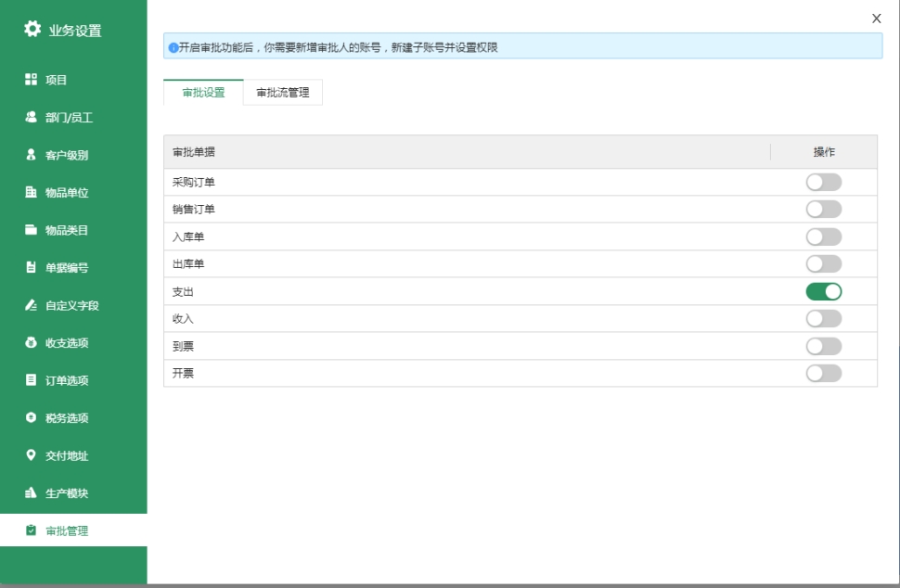900x588 pixels.
Task: Click the 部门/员工 people icon
Action: pos(31,118)
